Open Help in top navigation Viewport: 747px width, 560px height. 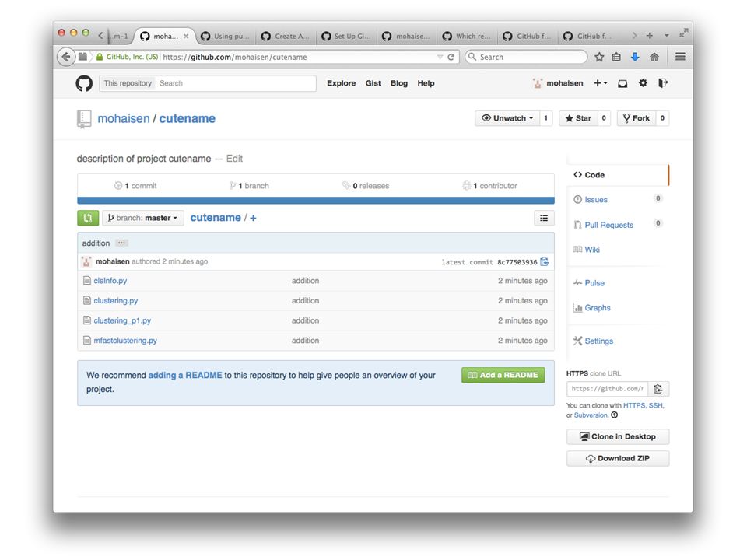click(426, 83)
